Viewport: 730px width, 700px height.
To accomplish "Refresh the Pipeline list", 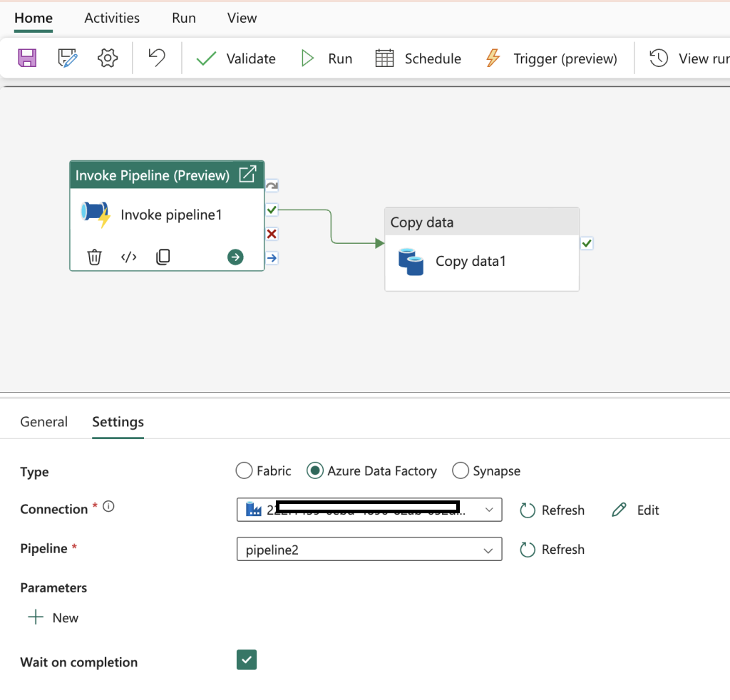I will 552,549.
